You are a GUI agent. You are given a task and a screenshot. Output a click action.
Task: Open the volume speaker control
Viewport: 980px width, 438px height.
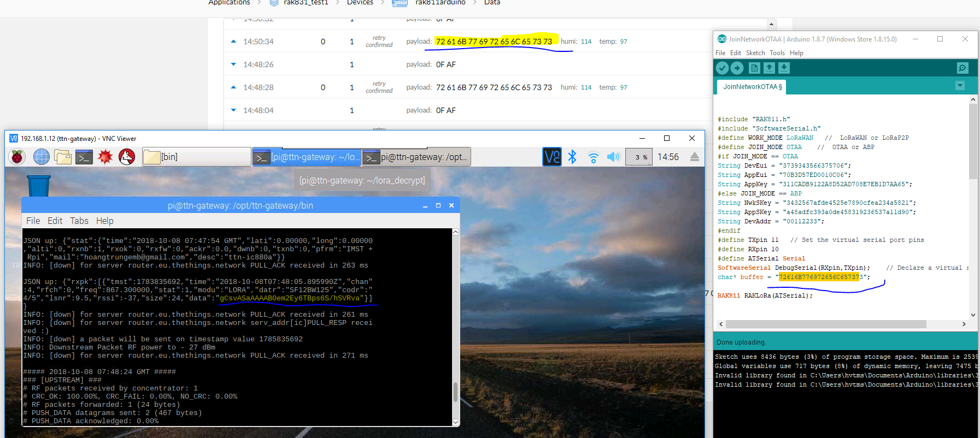tap(613, 157)
